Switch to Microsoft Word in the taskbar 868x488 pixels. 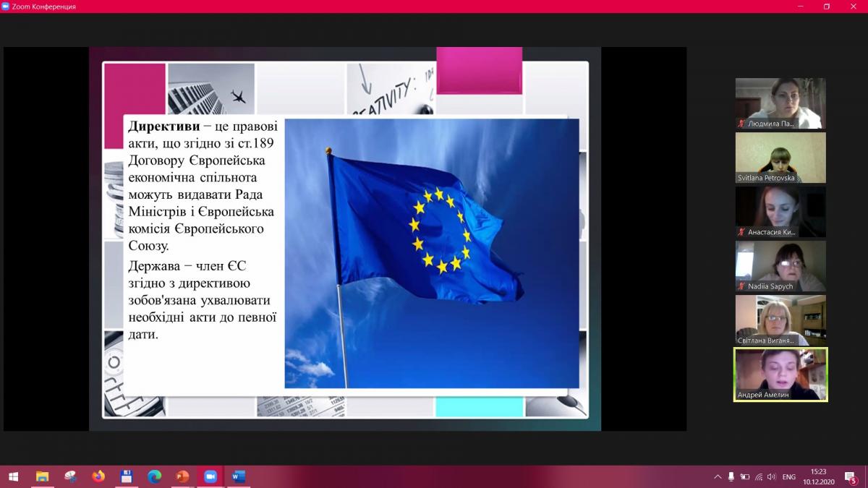point(238,476)
